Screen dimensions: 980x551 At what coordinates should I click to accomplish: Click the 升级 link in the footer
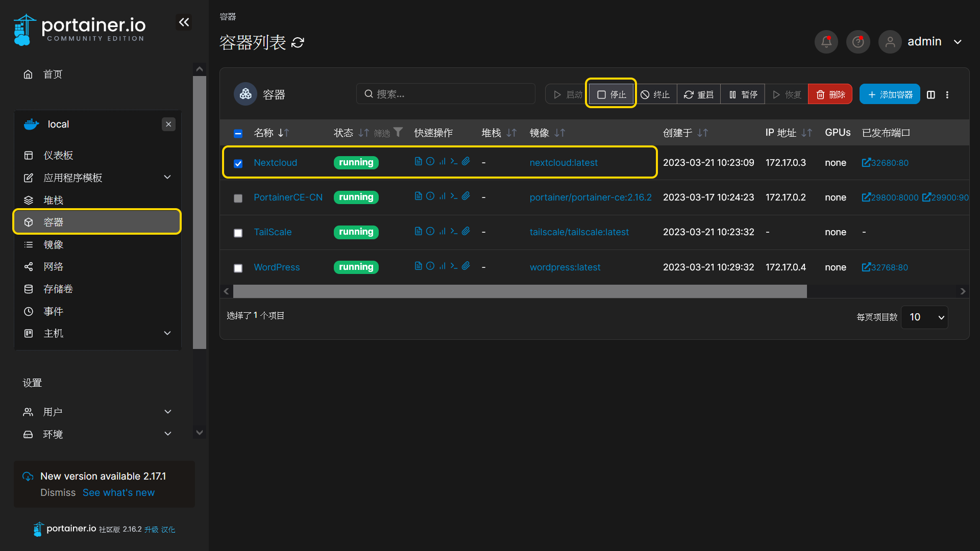tap(151, 530)
